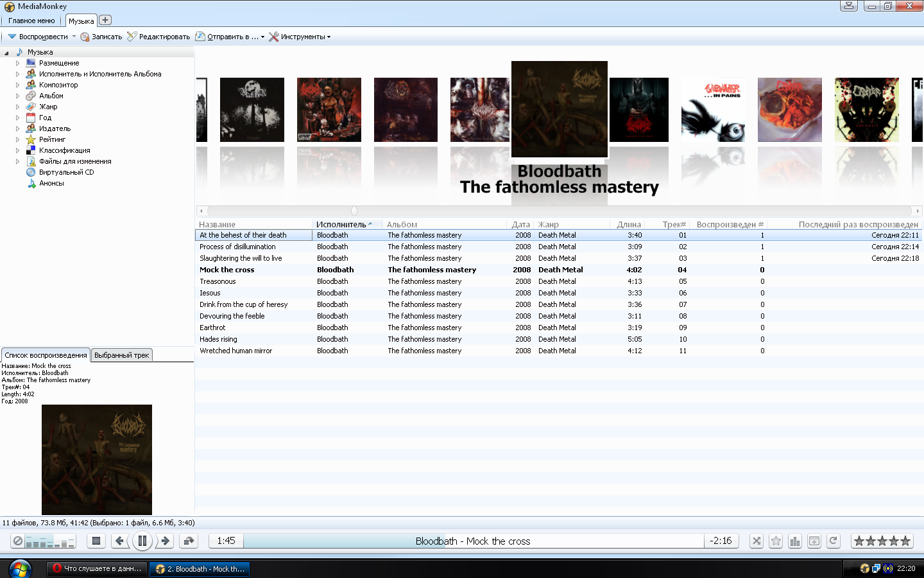Toggle the 1:45 elapsed time display

pos(226,541)
